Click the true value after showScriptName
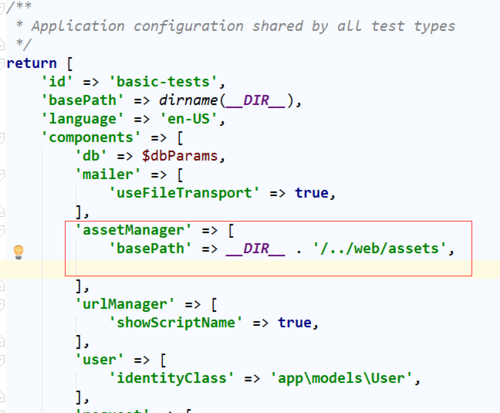The image size is (500, 413). click(295, 323)
